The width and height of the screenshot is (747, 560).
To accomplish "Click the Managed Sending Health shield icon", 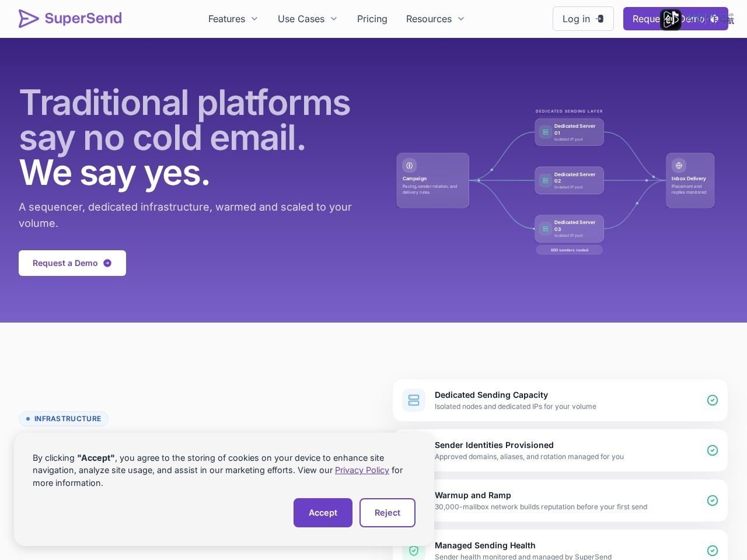I will [x=414, y=550].
